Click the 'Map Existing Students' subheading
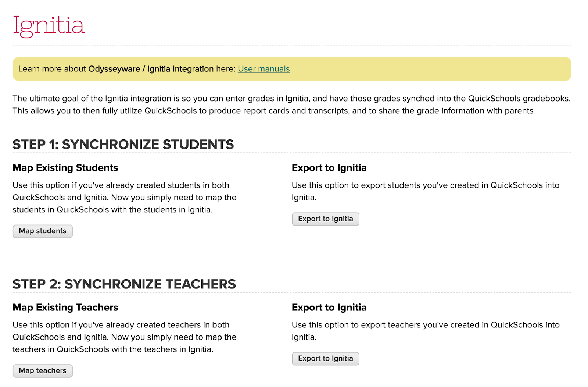588x387 pixels. [65, 168]
